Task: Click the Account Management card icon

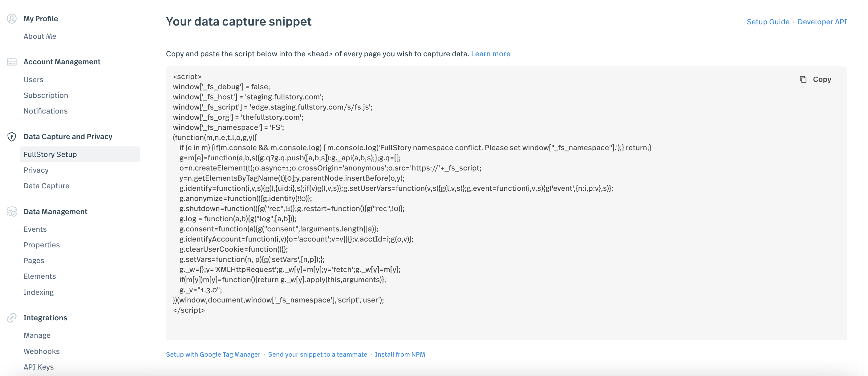Action: [x=12, y=62]
